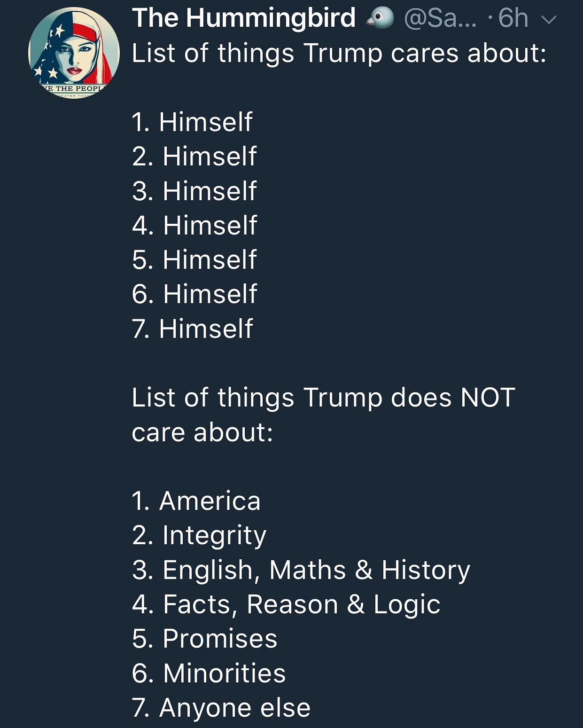Image resolution: width=583 pixels, height=728 pixels.
Task: Click the "7. Anyone else" line
Action: [221, 708]
